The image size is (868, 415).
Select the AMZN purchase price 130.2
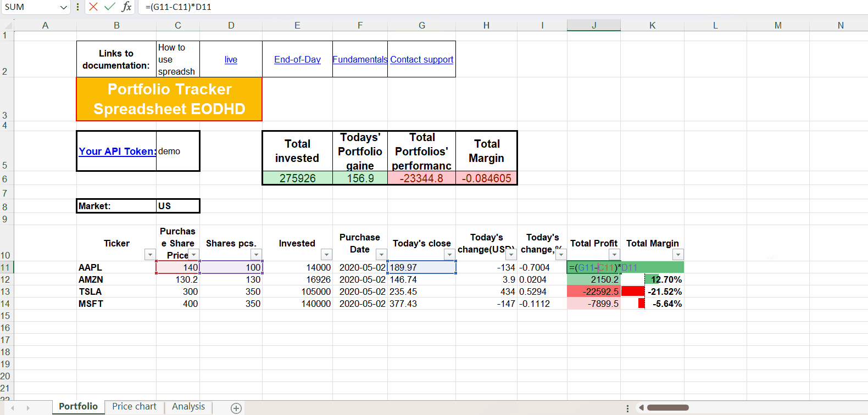click(178, 279)
